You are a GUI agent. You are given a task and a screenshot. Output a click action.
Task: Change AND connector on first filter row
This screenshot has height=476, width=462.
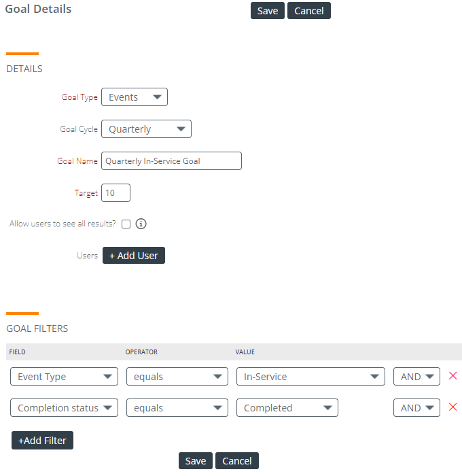[x=416, y=377]
